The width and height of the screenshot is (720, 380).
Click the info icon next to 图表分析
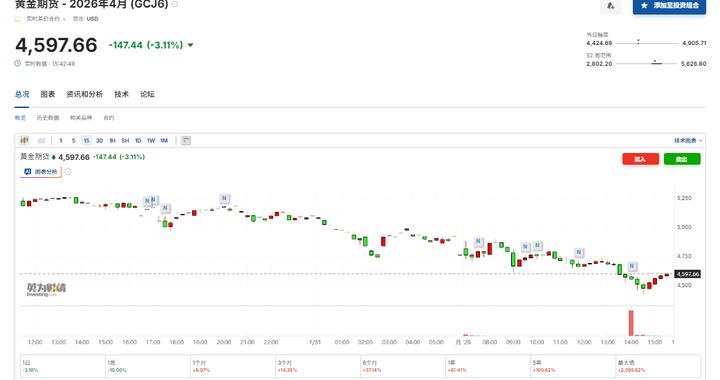point(68,172)
